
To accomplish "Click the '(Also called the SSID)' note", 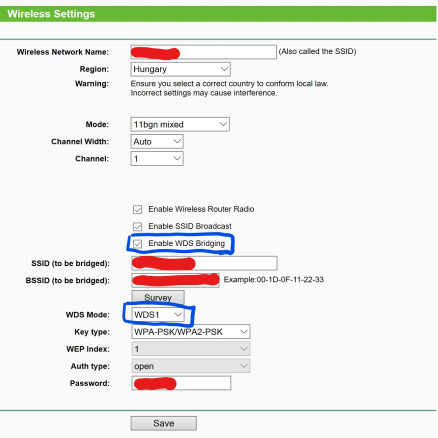I will [x=317, y=51].
